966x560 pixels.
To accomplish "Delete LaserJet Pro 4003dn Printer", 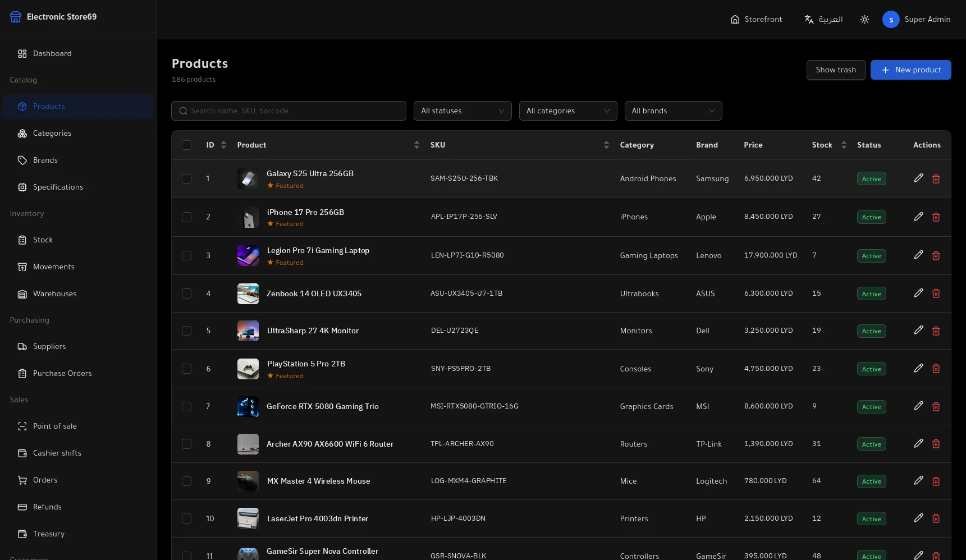I will [936, 518].
